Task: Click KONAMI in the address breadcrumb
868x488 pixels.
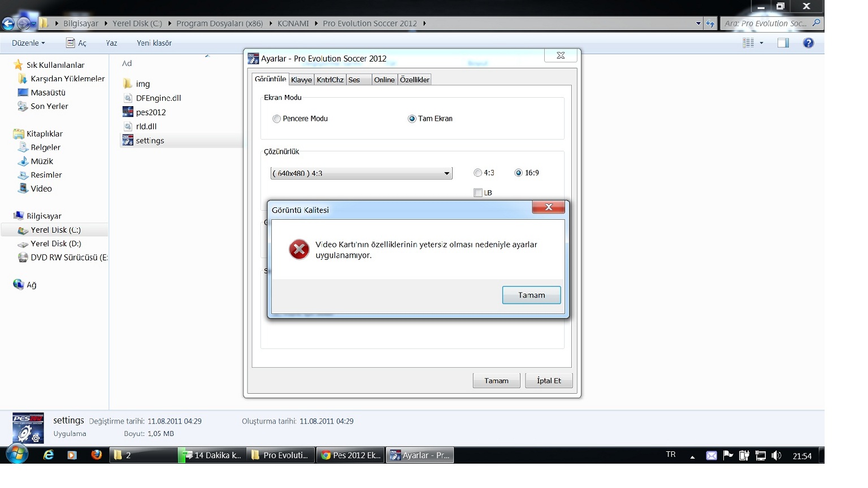Action: [293, 23]
